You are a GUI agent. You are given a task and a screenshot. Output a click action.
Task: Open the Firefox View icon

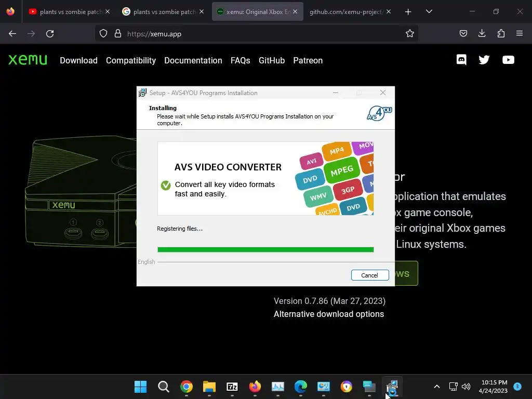click(10, 11)
